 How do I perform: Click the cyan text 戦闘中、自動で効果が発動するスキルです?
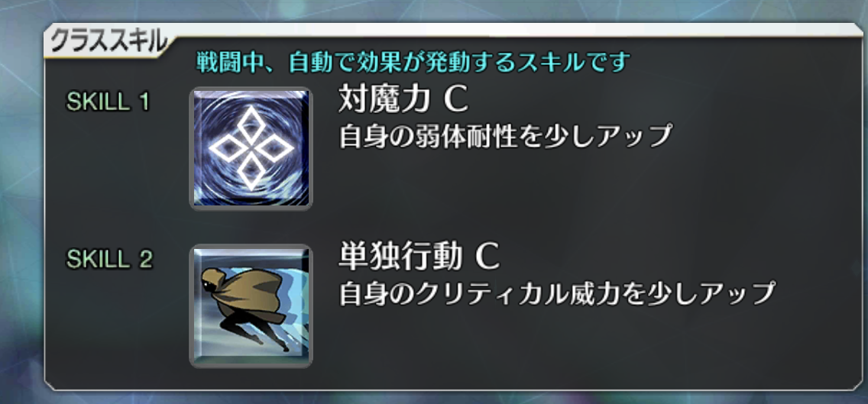click(x=413, y=63)
